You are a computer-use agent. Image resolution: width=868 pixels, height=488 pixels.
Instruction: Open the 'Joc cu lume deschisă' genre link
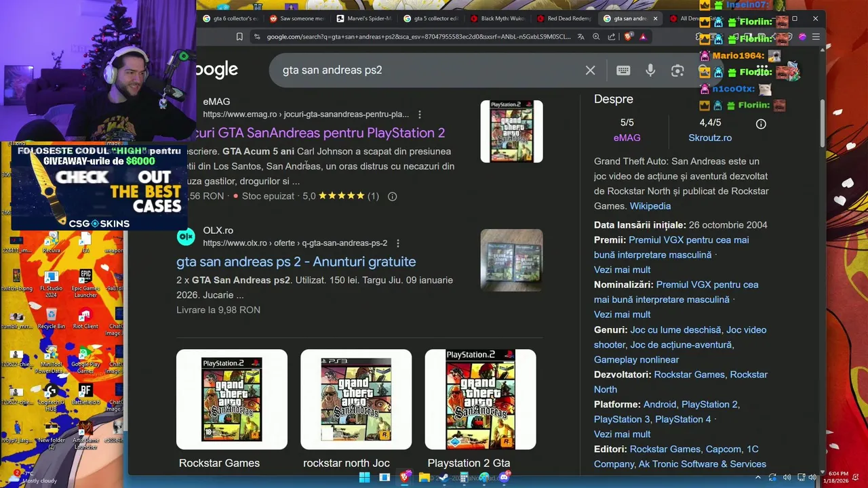click(x=675, y=330)
